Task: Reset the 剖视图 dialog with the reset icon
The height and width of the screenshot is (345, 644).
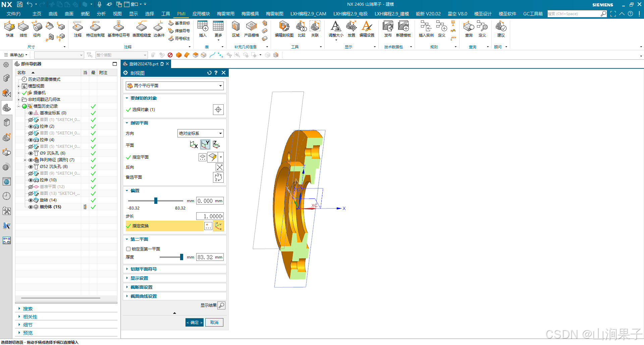Action: pyautogui.click(x=209, y=73)
